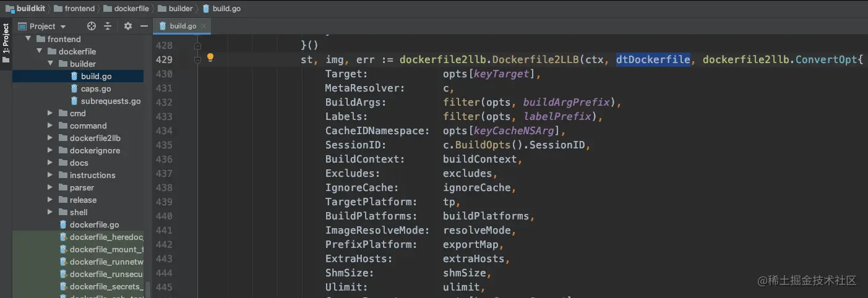Click buildContext value on line 436

[479, 159]
